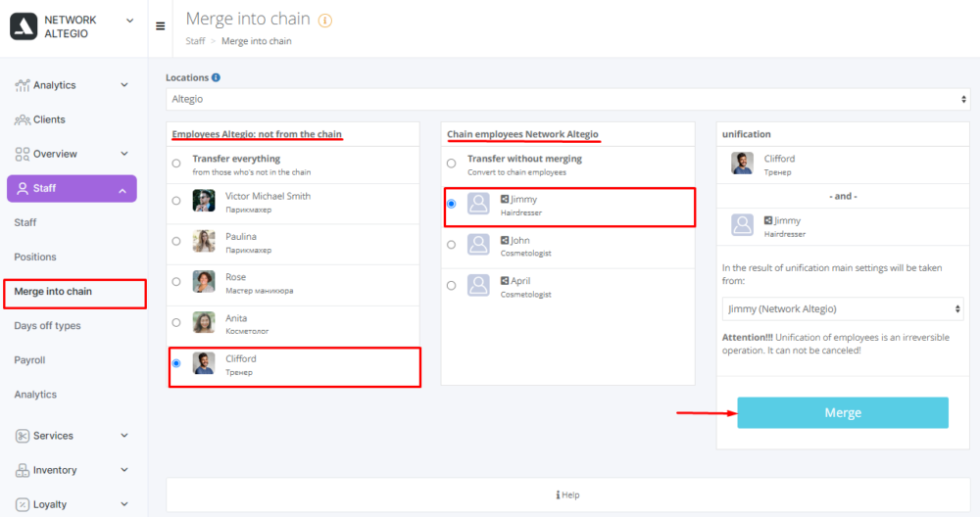Image resolution: width=980 pixels, height=517 pixels.
Task: Click Clifford's avatar in unification panel
Action: tap(743, 163)
